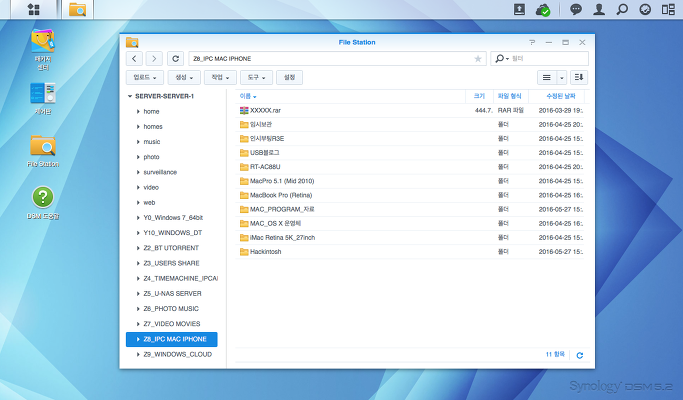
Task: Select the RT-AC88U folder row
Action: pyautogui.click(x=409, y=167)
